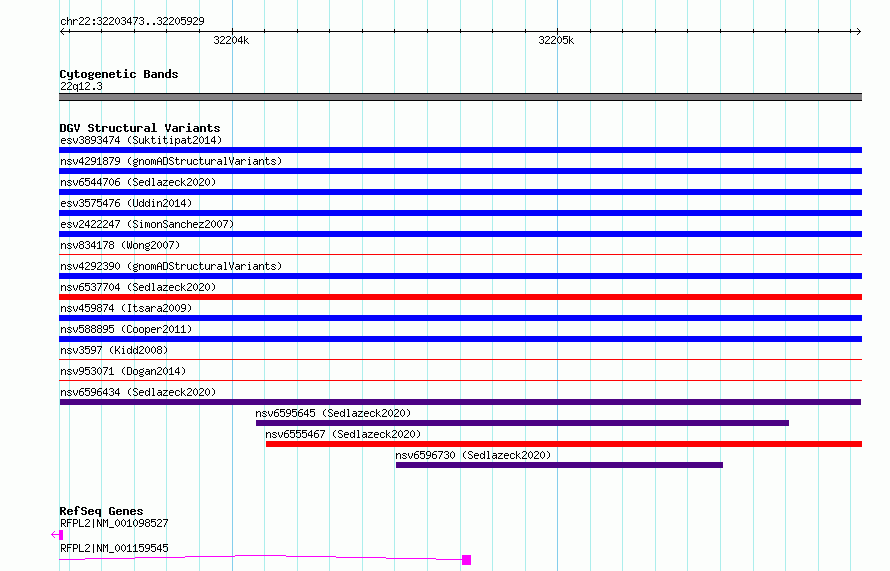Click nsv6596730 (Sedlazeck2020) label
This screenshot has width=890, height=571.
click(473, 455)
